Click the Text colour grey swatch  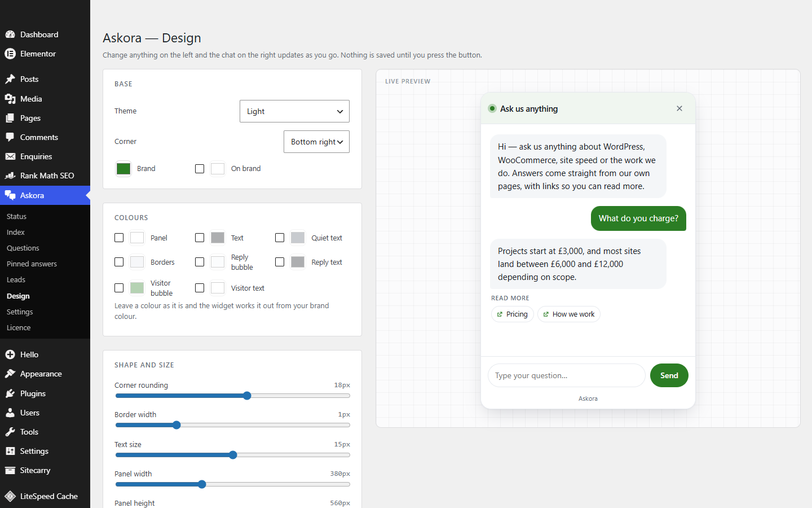218,238
